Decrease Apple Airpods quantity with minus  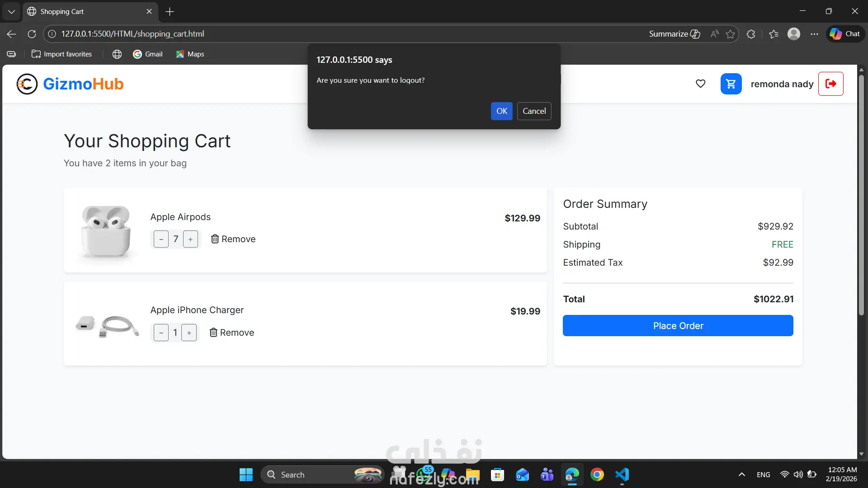point(161,239)
